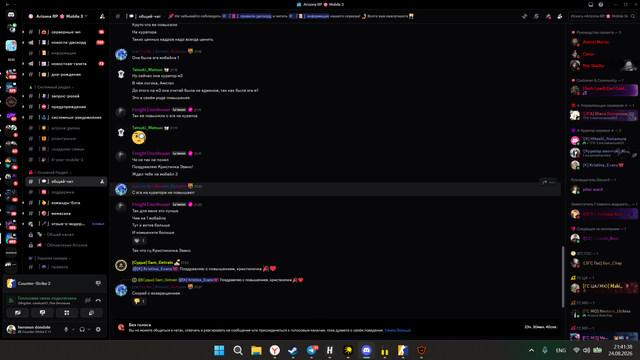Open Yandex Browser from taskbar
The width and height of the screenshot is (640, 360).
[x=275, y=350]
